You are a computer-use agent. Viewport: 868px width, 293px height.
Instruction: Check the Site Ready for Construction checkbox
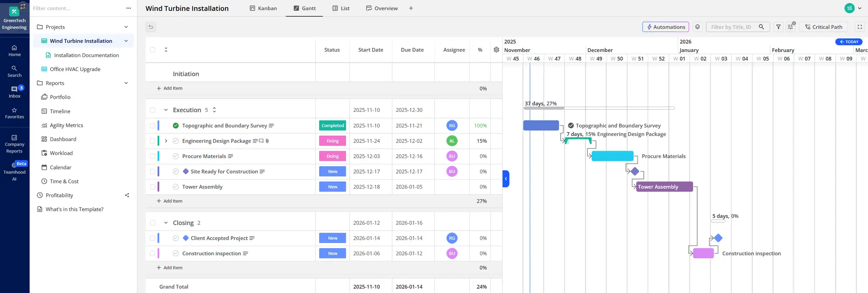tap(153, 171)
